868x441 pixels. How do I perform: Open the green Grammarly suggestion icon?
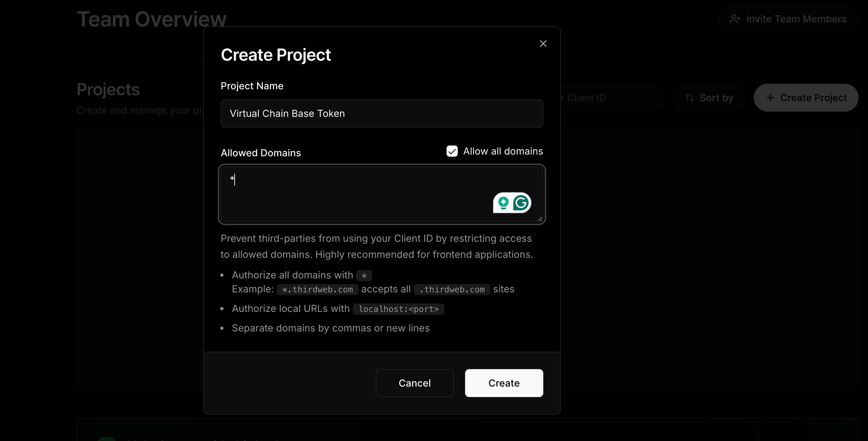(503, 203)
